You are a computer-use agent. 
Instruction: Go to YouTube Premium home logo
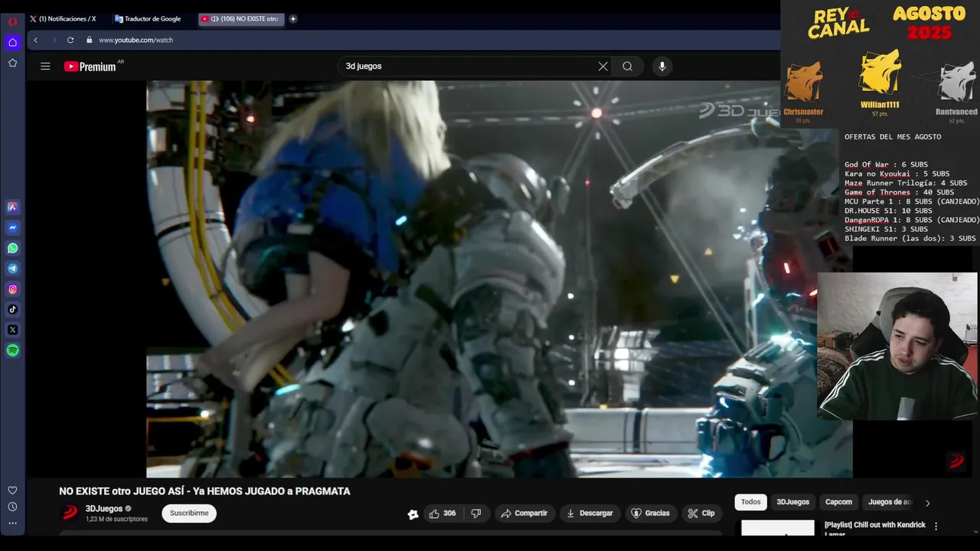[x=90, y=67]
